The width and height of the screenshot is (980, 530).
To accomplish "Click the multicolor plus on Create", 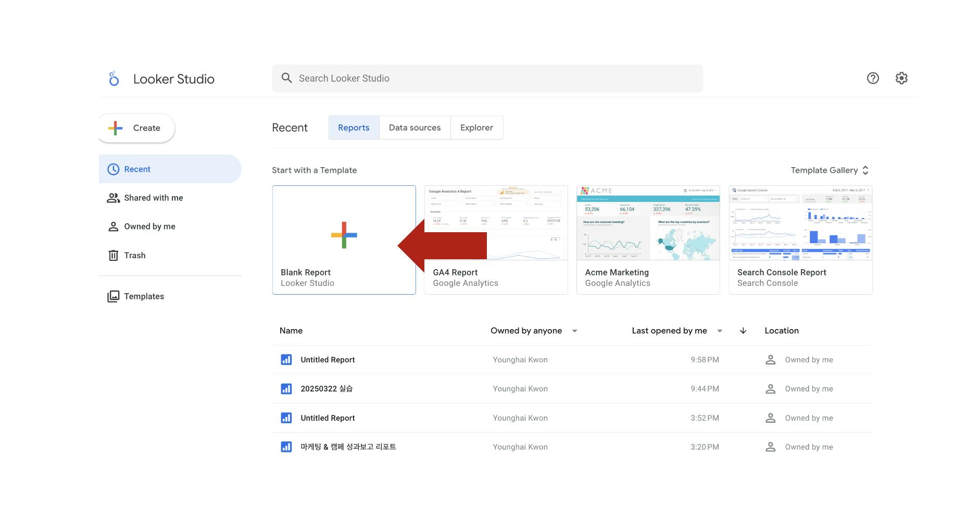I will (116, 128).
